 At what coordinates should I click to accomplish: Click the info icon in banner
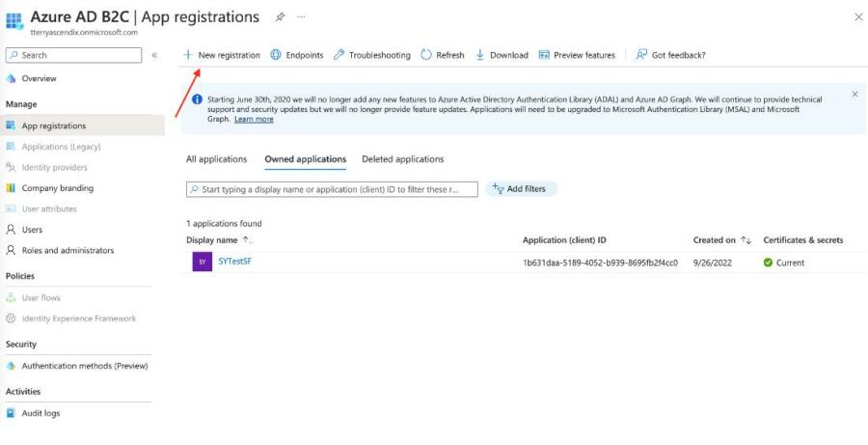(197, 99)
